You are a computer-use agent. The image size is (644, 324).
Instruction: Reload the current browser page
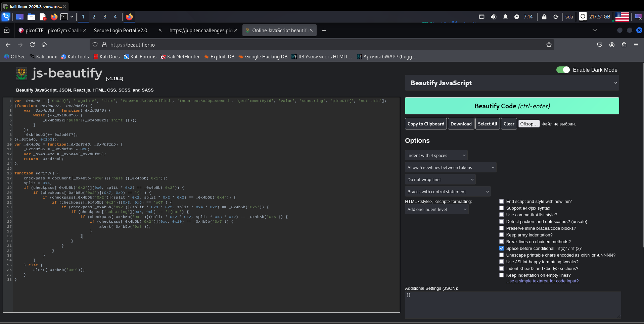[32, 45]
